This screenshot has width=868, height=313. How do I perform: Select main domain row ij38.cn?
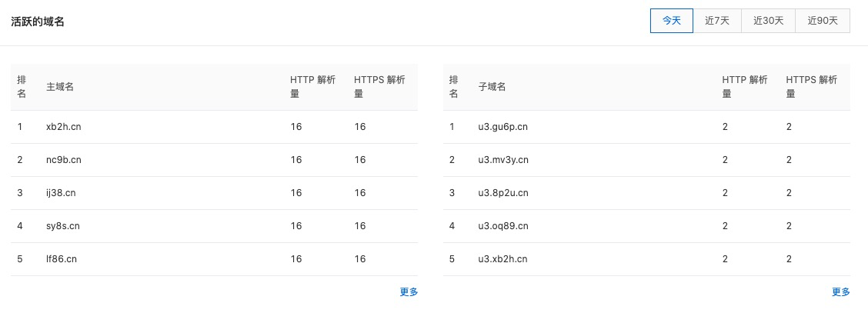(x=214, y=193)
